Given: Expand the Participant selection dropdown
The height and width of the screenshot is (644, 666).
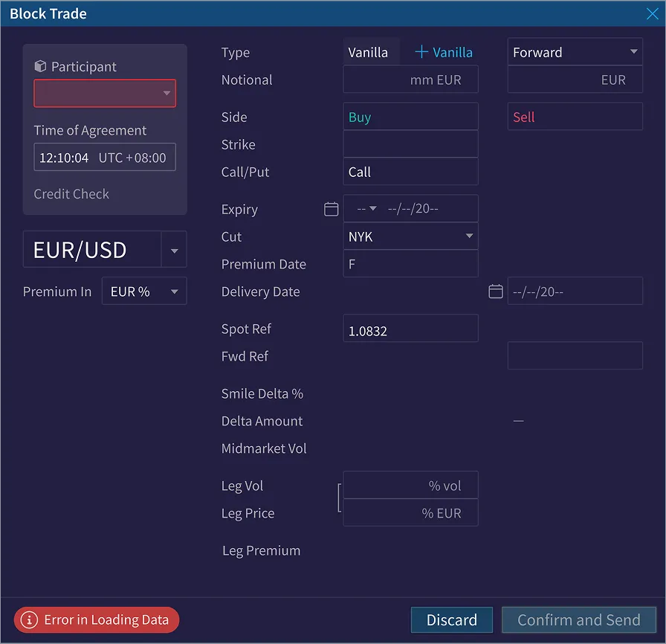Looking at the screenshot, I should tap(104, 93).
